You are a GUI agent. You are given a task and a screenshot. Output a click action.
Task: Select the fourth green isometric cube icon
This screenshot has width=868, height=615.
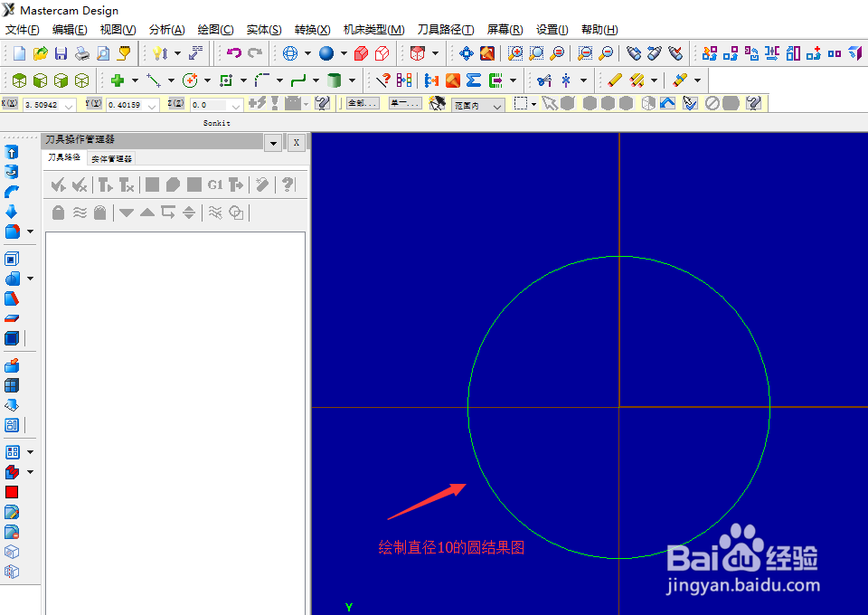[82, 80]
